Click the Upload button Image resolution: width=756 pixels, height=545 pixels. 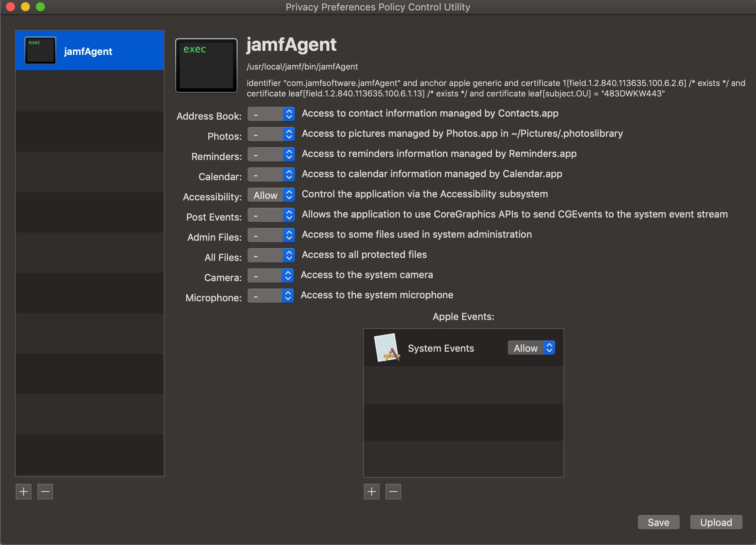(716, 522)
